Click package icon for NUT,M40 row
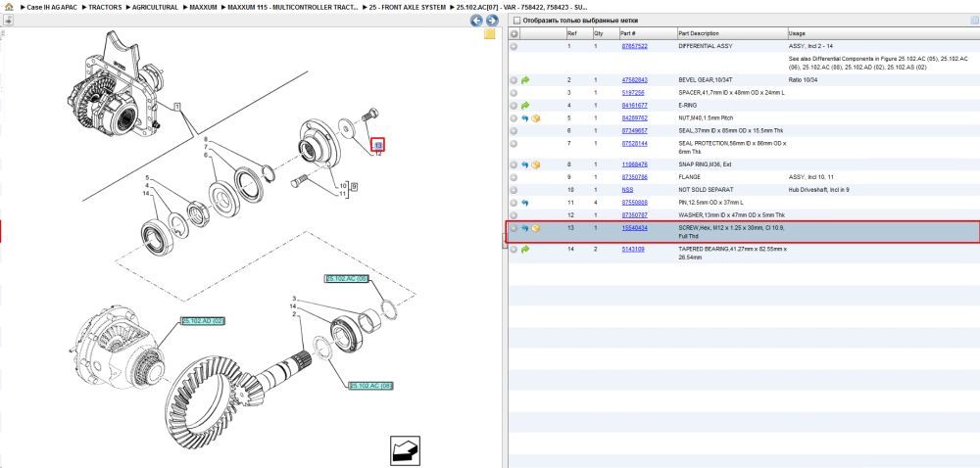Viewport: 980px width, 468px height. click(x=536, y=117)
